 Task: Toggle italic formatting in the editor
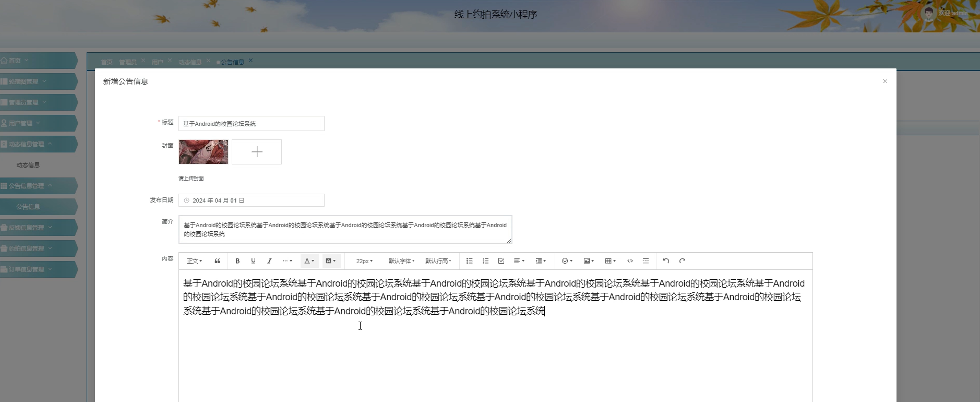point(269,261)
